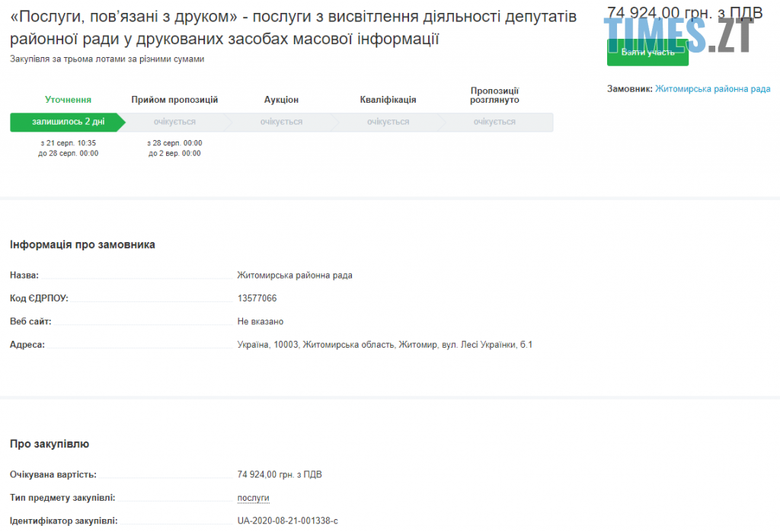Open the 'Житомирська районна рада' customer link
Viewport: 780px width, 532px height.
tap(712, 89)
